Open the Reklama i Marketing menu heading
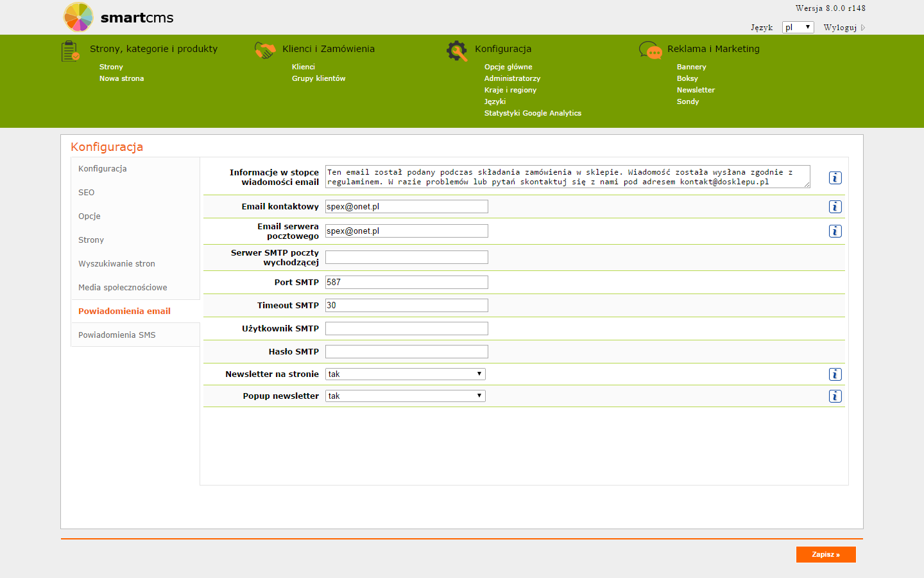The width and height of the screenshot is (924, 578). (x=714, y=49)
